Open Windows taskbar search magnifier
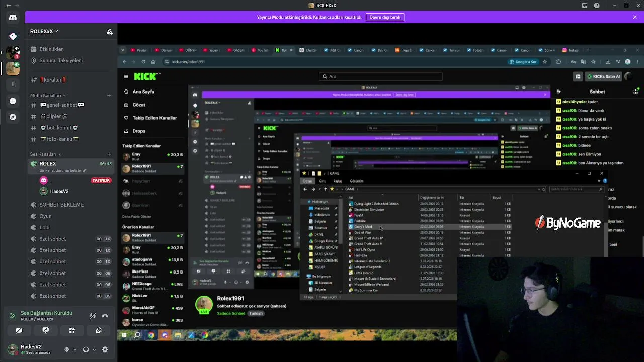Viewport: 644px width, 362px height. [x=137, y=335]
